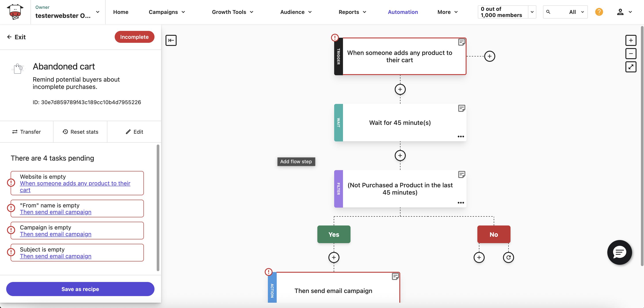Click the Edit pencil icon
The image size is (644, 308).
click(x=128, y=132)
